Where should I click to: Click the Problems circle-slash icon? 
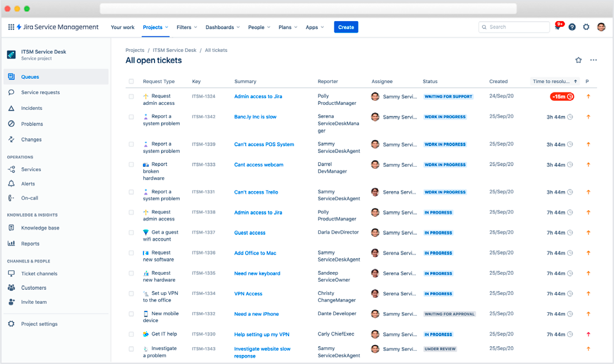(x=11, y=124)
